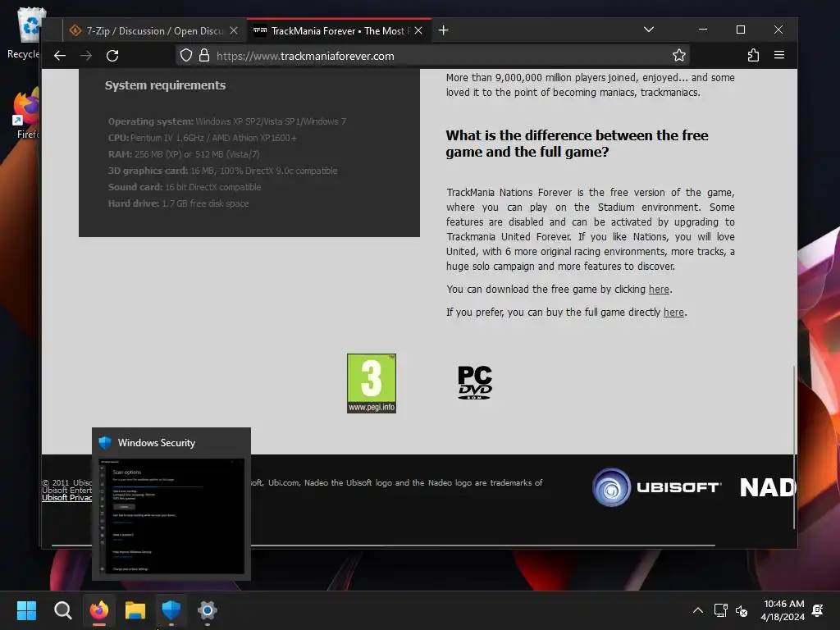The width and height of the screenshot is (840, 630).
Task: Click the '3D graphics card:' requirement line
Action: (223, 171)
